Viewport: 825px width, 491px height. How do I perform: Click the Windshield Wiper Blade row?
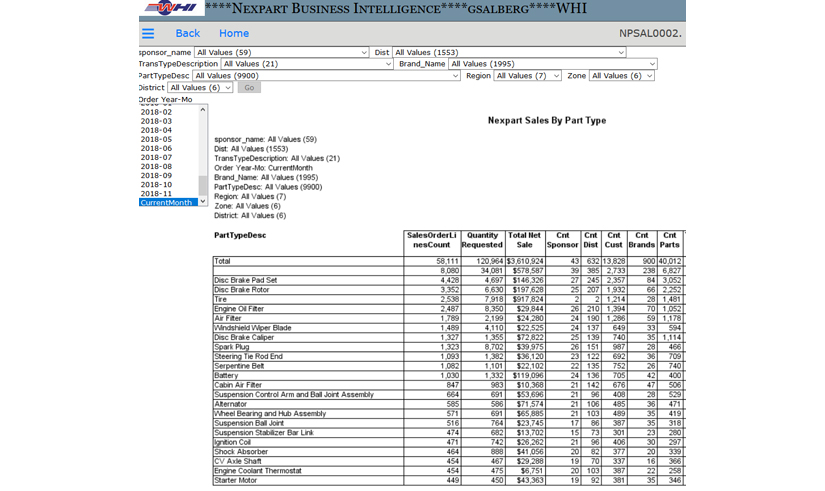click(447, 328)
